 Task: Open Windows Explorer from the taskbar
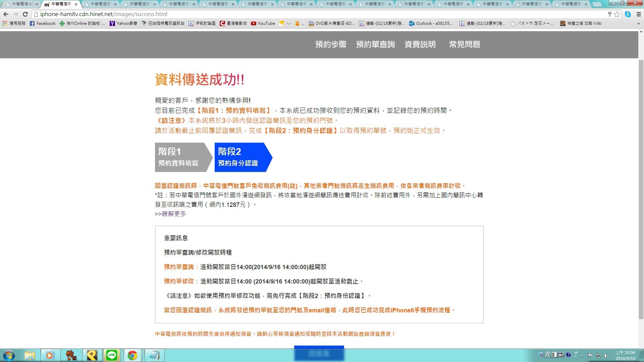coord(30,355)
